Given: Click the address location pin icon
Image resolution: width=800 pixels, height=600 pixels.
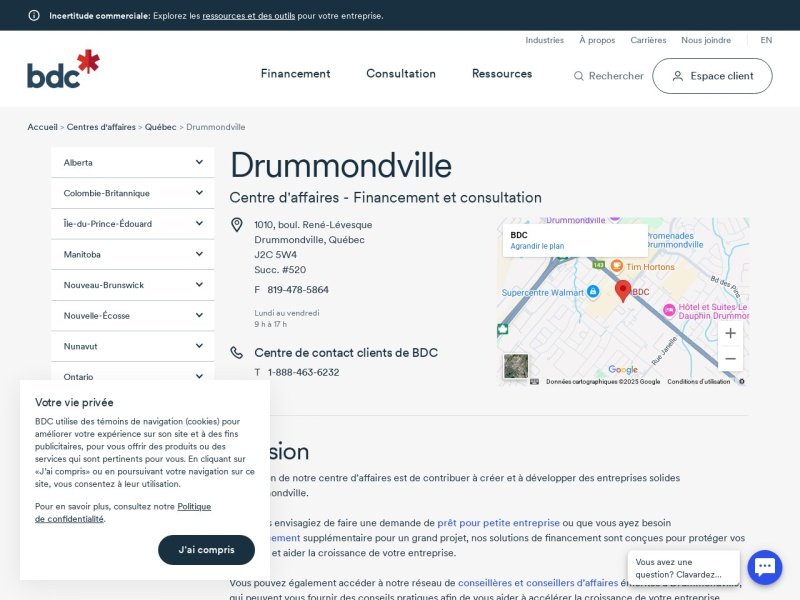Looking at the screenshot, I should (x=237, y=224).
